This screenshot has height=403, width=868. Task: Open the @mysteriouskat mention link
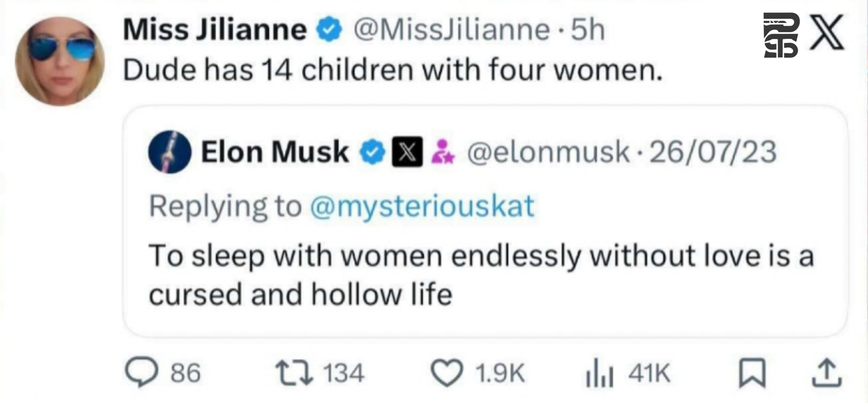(x=422, y=206)
